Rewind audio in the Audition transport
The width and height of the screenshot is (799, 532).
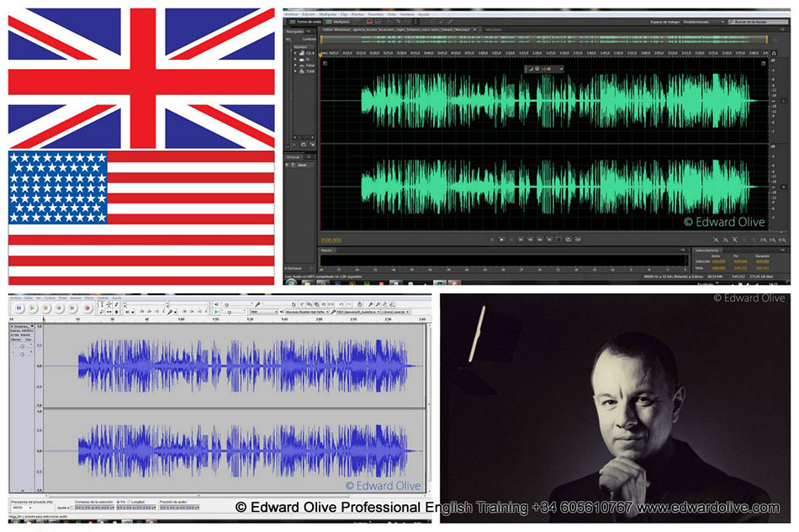pos(531,240)
